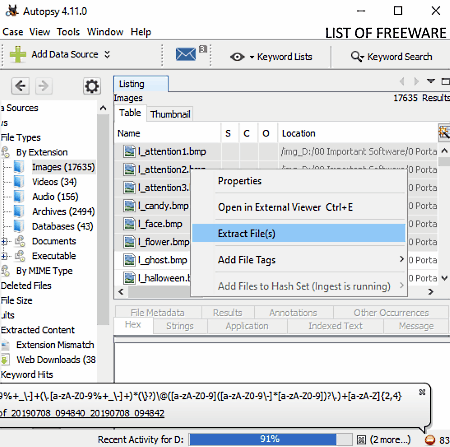Image resolution: width=450 pixels, height=447 pixels.
Task: Expand the Documents tree node
Action: tap(4, 241)
